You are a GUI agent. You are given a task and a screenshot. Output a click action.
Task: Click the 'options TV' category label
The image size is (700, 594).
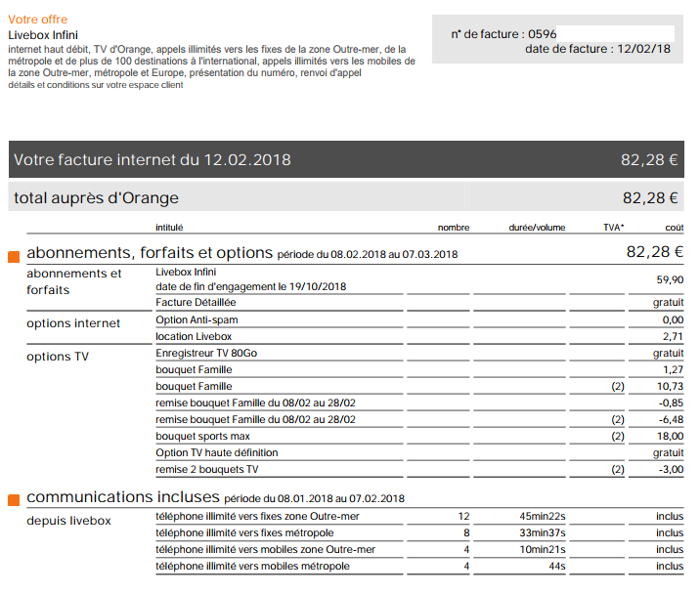[58, 357]
